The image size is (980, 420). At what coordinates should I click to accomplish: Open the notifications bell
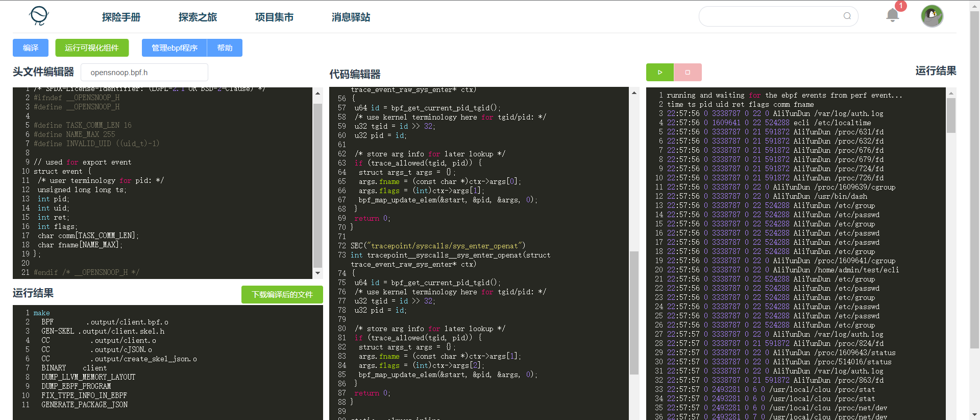pyautogui.click(x=892, y=15)
